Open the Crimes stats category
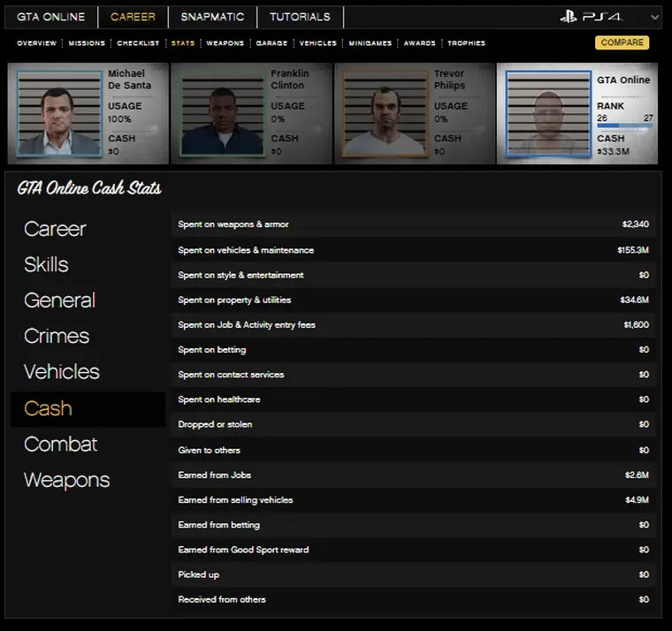The height and width of the screenshot is (631, 672). [57, 337]
